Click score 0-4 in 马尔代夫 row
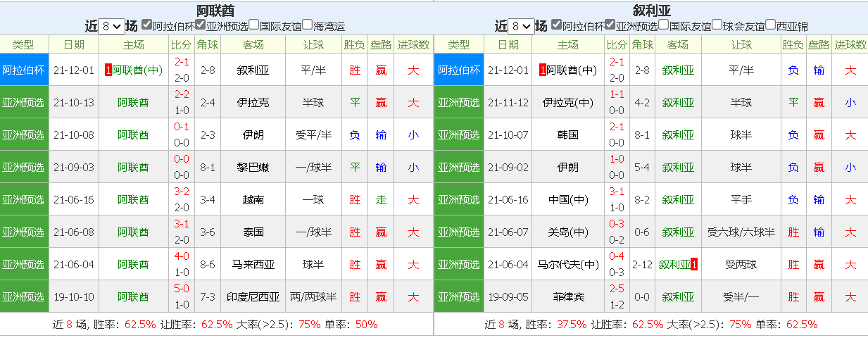Screen dimensions: 868x338 (617, 256)
